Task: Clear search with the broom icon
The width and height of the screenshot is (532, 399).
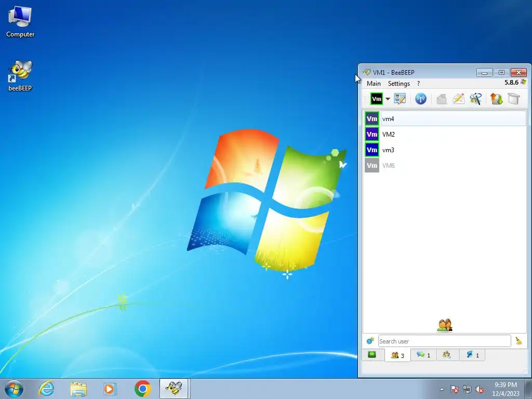Action: click(x=519, y=341)
